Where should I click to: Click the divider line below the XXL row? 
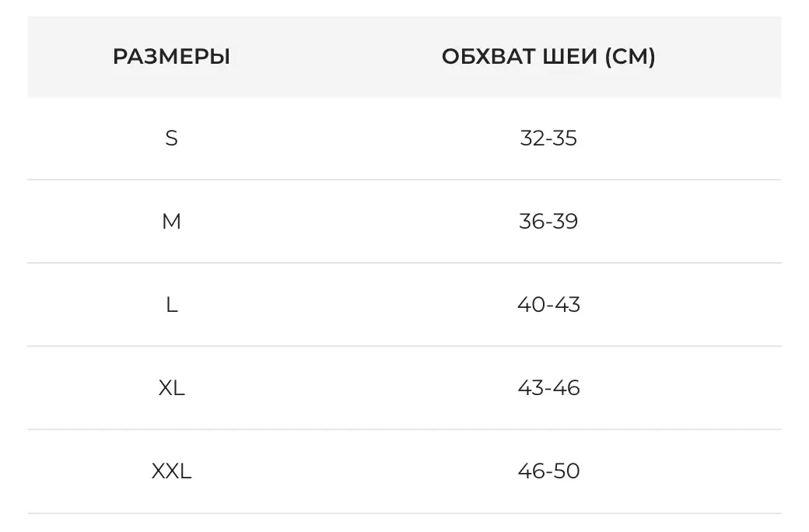click(404, 513)
